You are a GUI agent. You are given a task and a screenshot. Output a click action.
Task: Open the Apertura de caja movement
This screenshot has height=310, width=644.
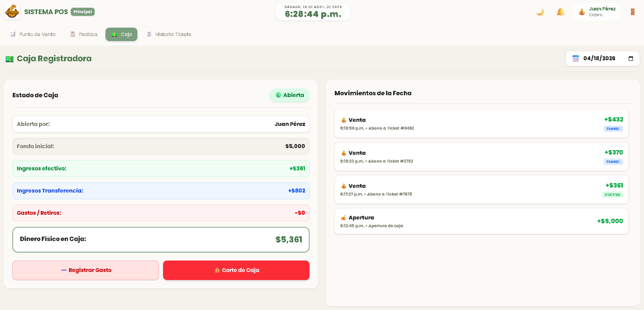(x=481, y=221)
